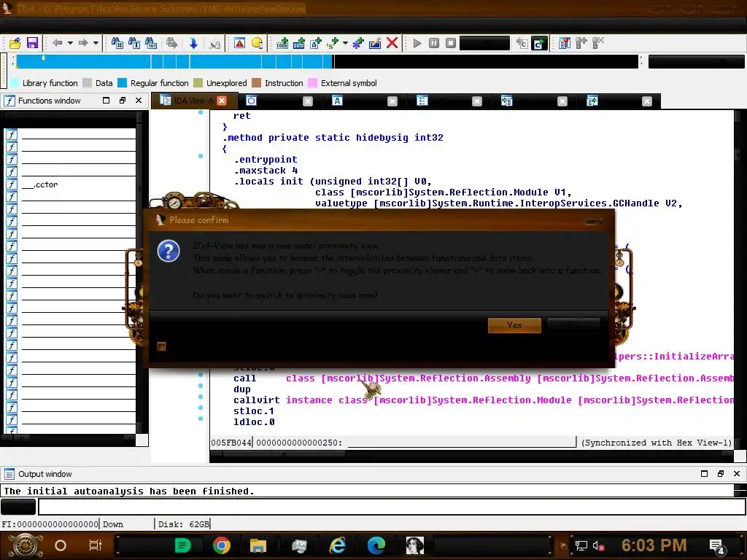Search for immediate value binoculars icon

pos(117,43)
